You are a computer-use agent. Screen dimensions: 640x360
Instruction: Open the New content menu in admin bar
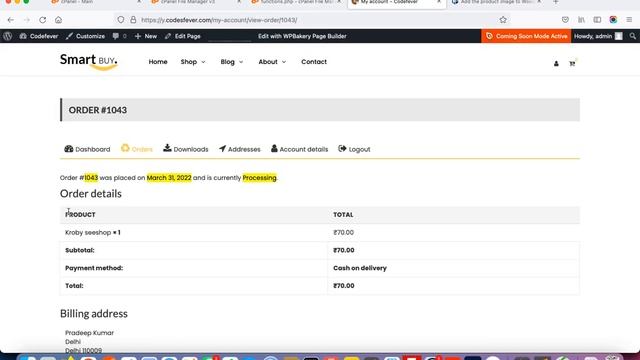[146, 36]
